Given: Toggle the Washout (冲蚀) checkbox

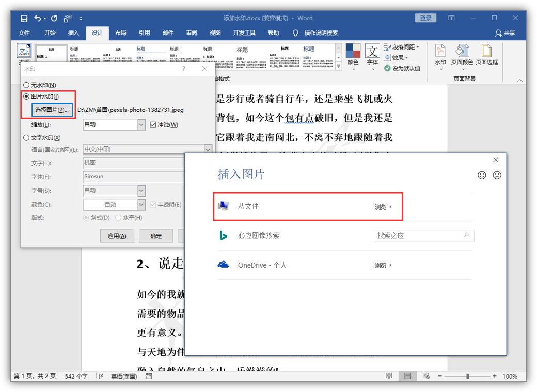Looking at the screenshot, I should click(x=153, y=125).
